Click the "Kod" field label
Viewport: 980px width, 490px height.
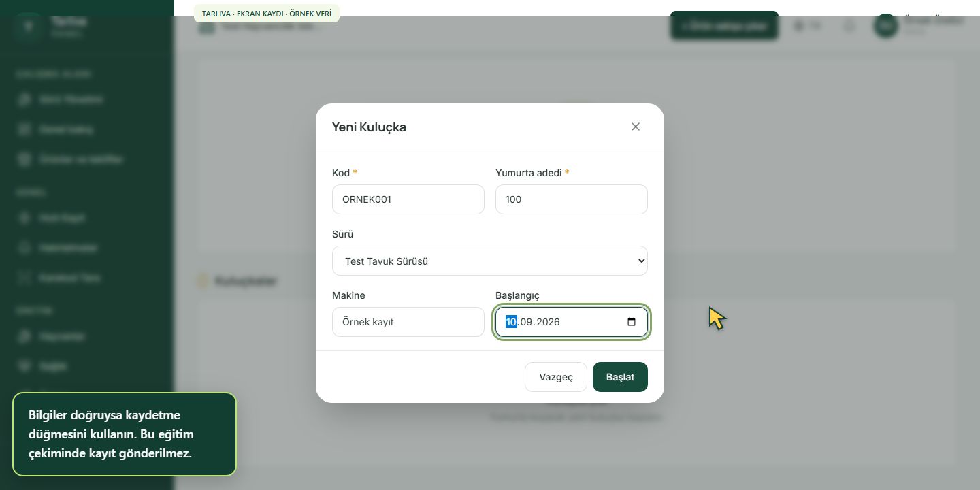(340, 173)
